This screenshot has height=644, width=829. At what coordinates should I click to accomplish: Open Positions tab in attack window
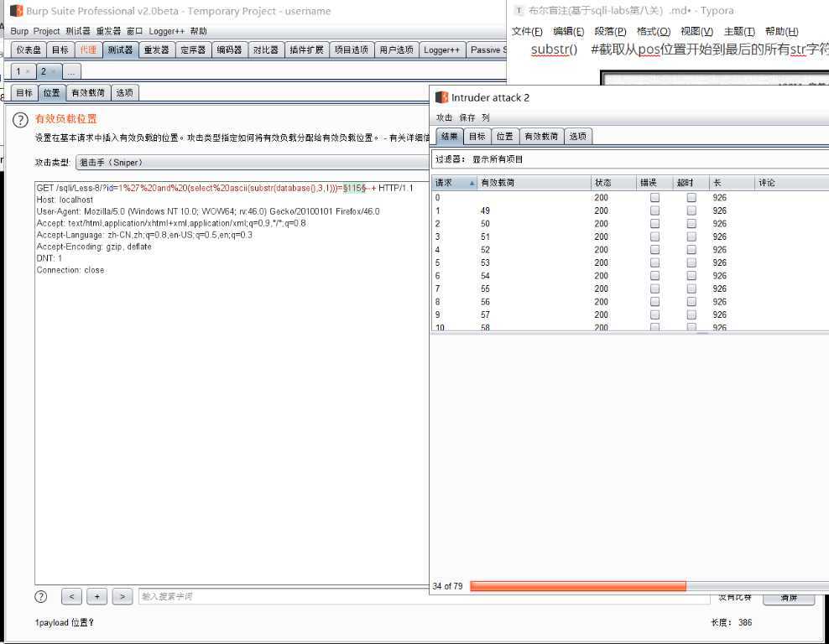[505, 137]
